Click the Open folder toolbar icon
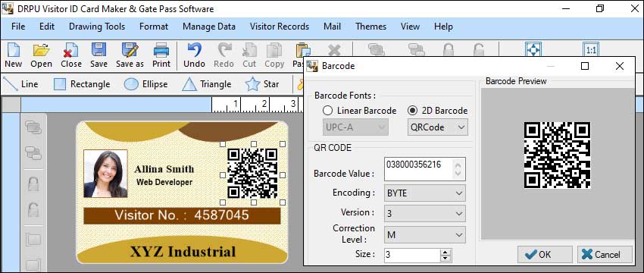 pos(41,50)
